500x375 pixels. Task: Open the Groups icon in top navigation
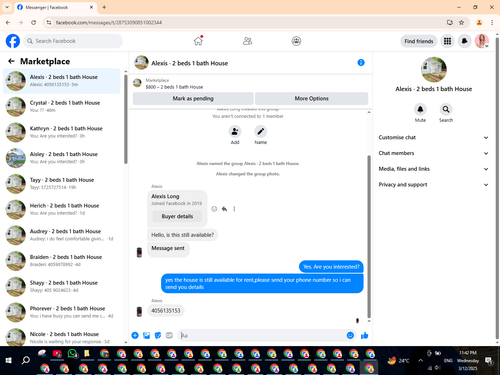[296, 41]
